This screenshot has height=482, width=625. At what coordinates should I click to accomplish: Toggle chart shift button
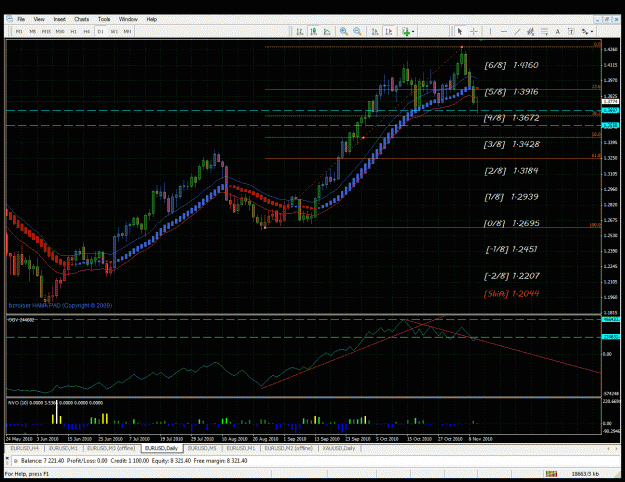point(389,31)
